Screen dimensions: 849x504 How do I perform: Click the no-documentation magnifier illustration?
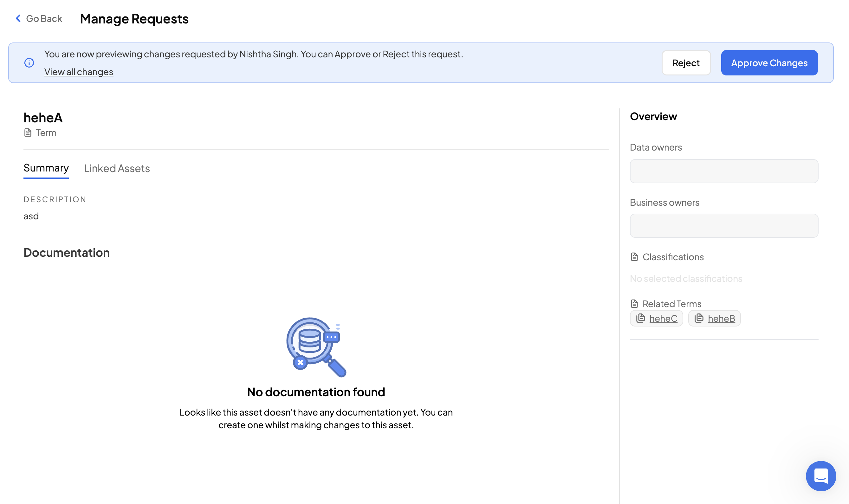point(316,347)
